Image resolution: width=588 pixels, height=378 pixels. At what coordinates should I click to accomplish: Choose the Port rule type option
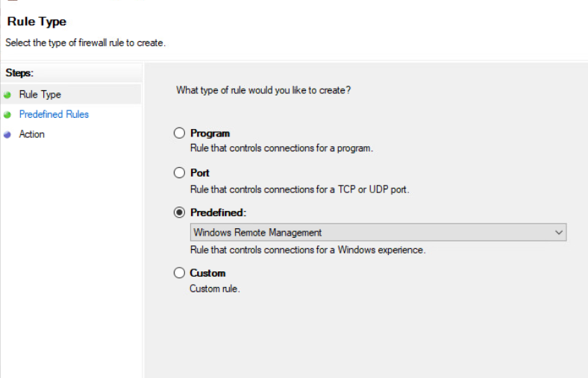(x=179, y=173)
